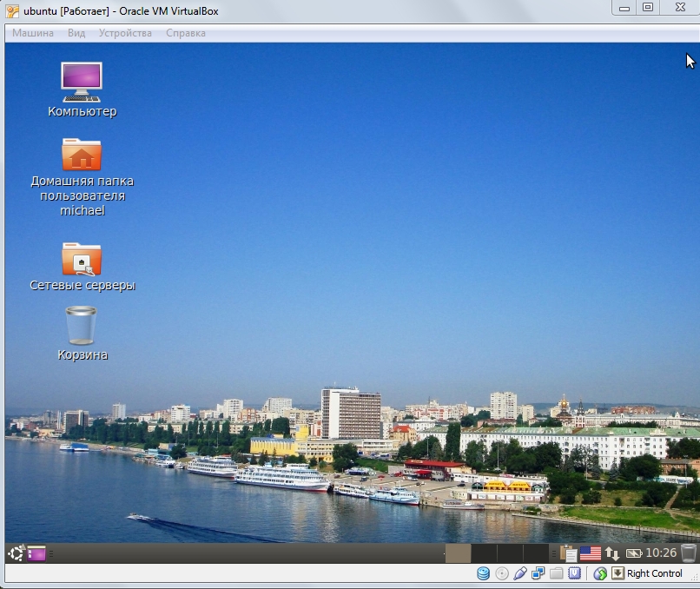Click the show desktop panel icon
The width and height of the screenshot is (700, 589).
[36, 554]
